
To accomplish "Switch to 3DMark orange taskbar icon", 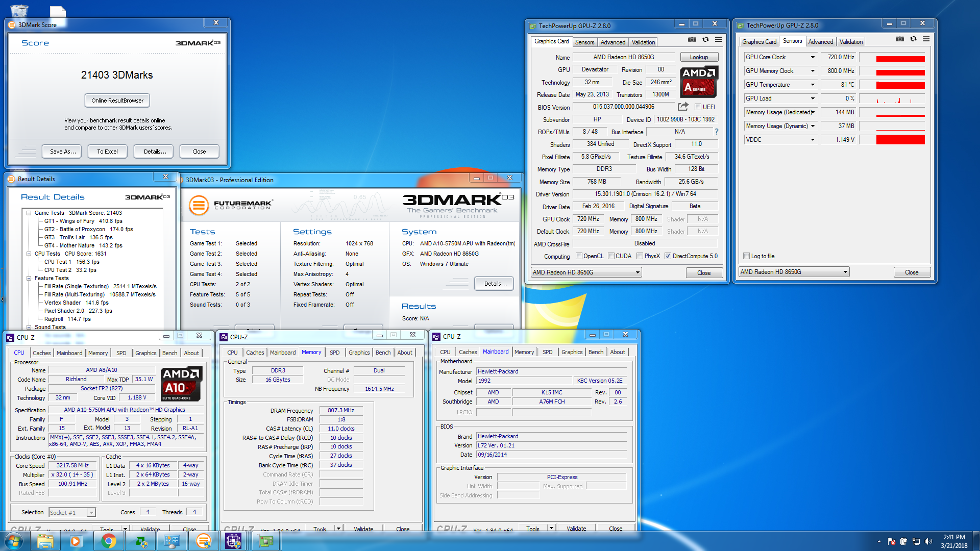I will (x=203, y=541).
